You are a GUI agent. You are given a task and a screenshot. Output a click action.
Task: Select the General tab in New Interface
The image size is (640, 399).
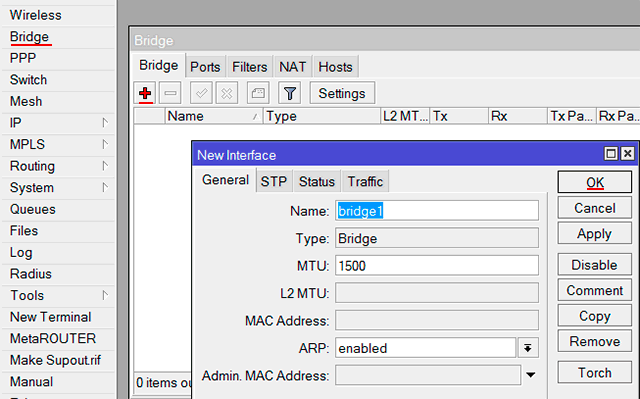click(225, 180)
